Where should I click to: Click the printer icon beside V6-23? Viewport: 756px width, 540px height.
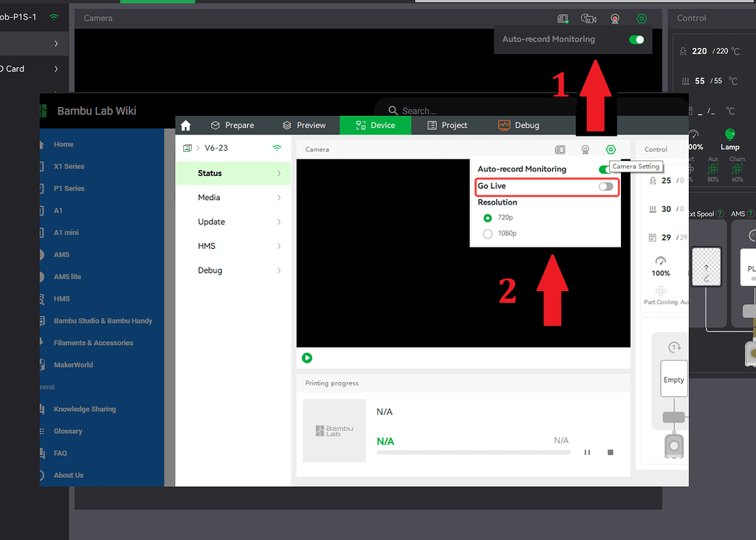(x=187, y=148)
